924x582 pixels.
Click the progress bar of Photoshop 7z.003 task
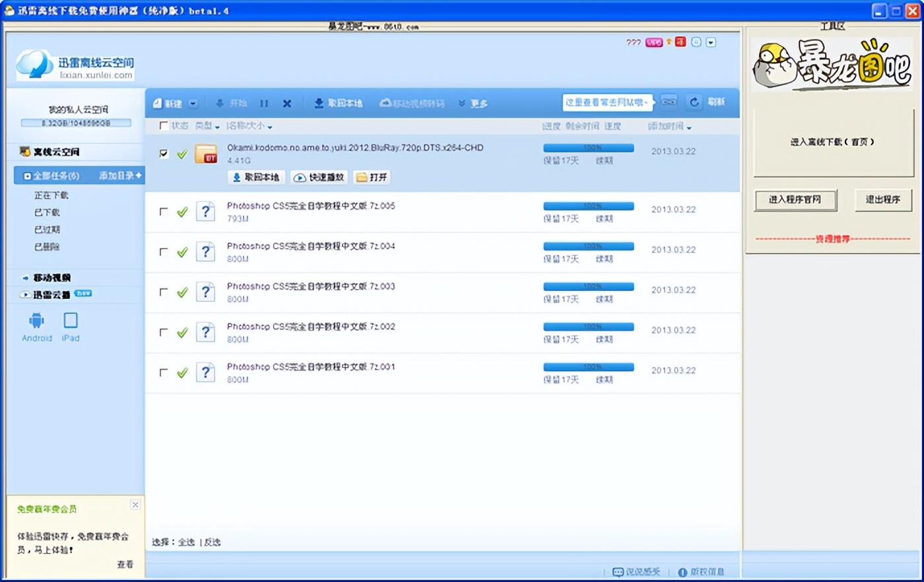588,286
